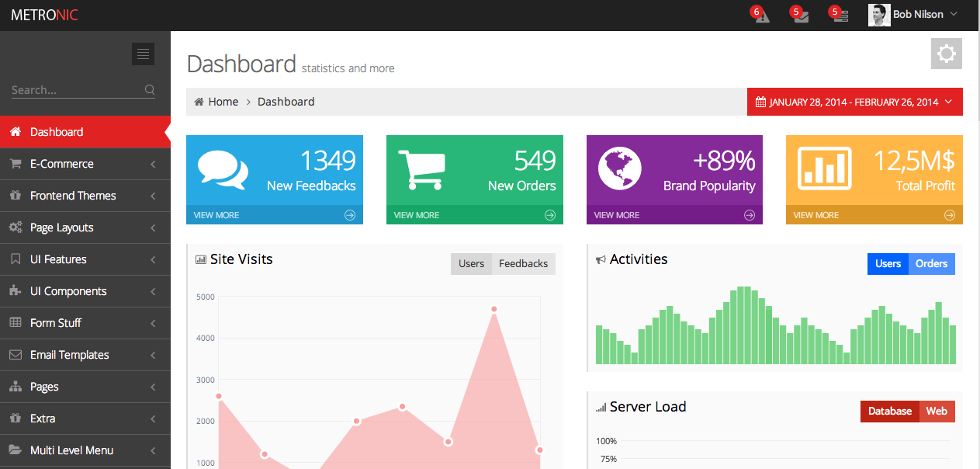The height and width of the screenshot is (469, 980).
Task: Click View More on New Orders tile
Action: (417, 215)
